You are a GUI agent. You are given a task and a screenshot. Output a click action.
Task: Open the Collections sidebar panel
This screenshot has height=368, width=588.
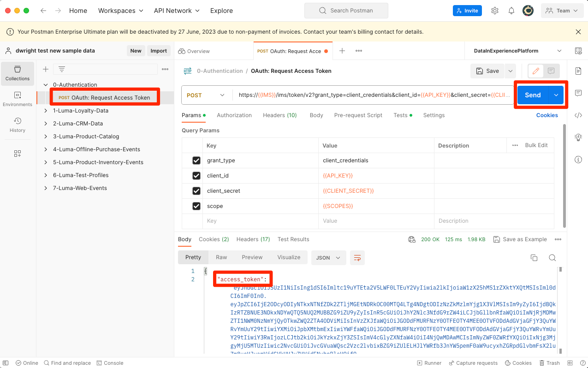point(18,74)
